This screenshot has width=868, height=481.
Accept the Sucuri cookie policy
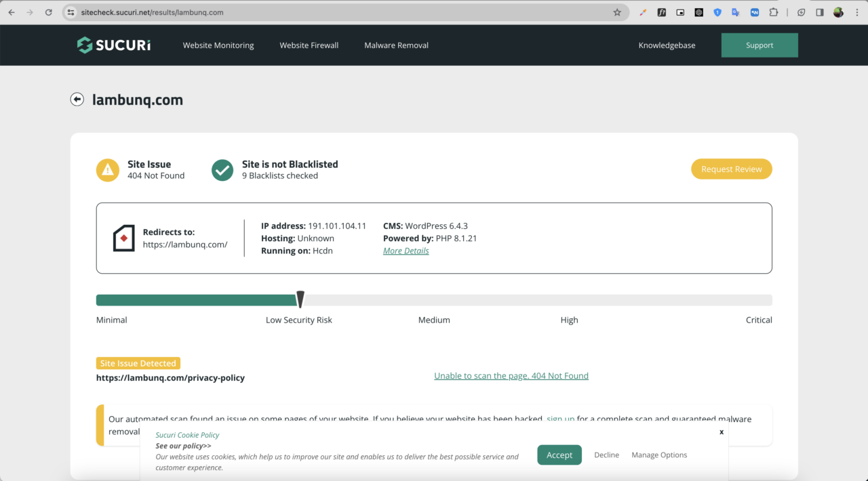click(x=559, y=455)
